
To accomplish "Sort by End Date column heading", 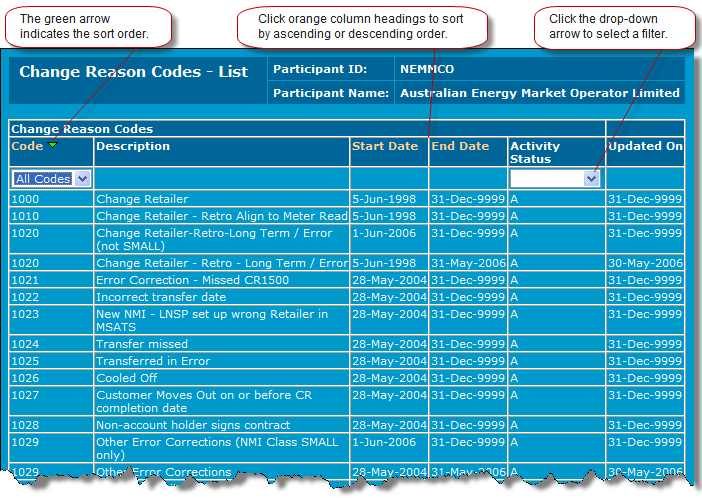I will (459, 146).
